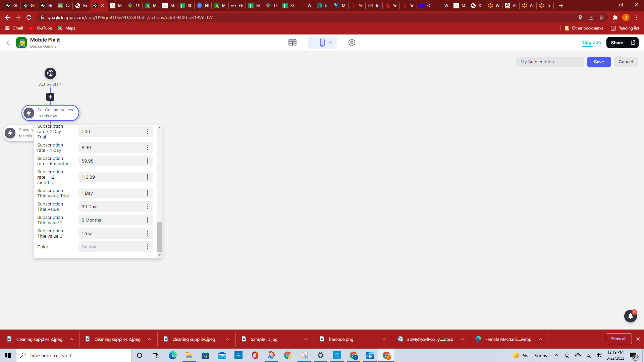Show all downloads in the bar
This screenshot has width=644, height=362.
coord(618,339)
